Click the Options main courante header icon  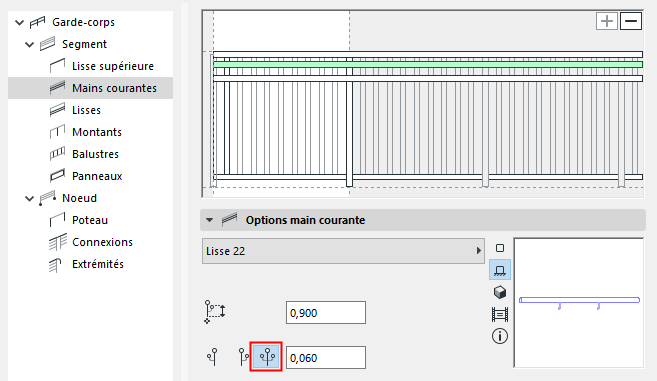point(229,219)
